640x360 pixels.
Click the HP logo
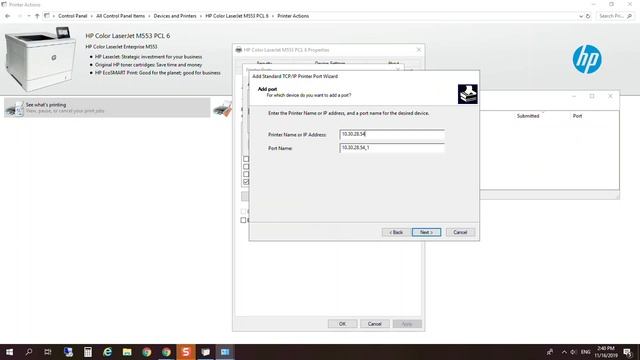click(587, 59)
